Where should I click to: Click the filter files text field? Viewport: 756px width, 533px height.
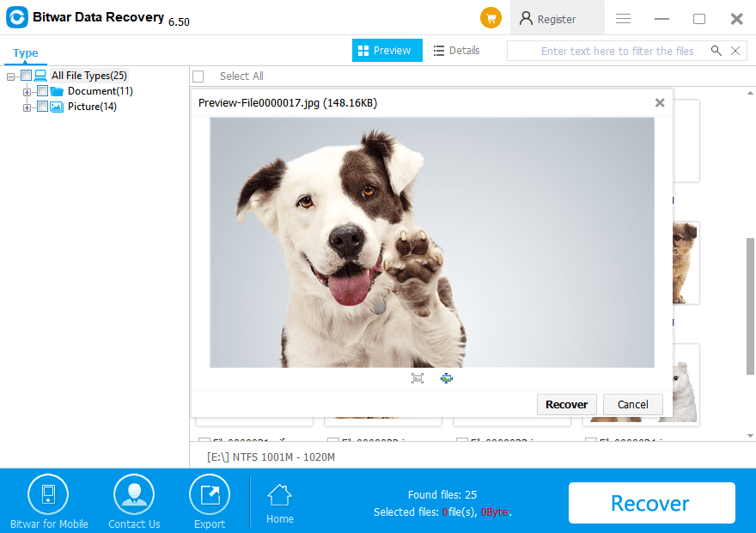click(x=608, y=51)
